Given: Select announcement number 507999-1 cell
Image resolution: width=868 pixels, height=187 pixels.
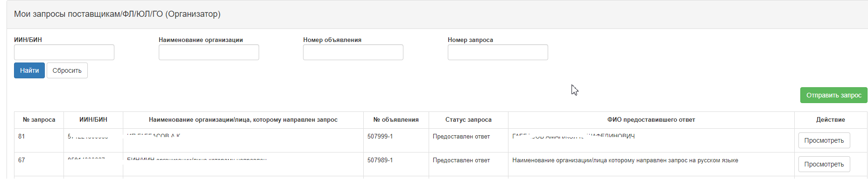Looking at the screenshot, I should [x=380, y=137].
